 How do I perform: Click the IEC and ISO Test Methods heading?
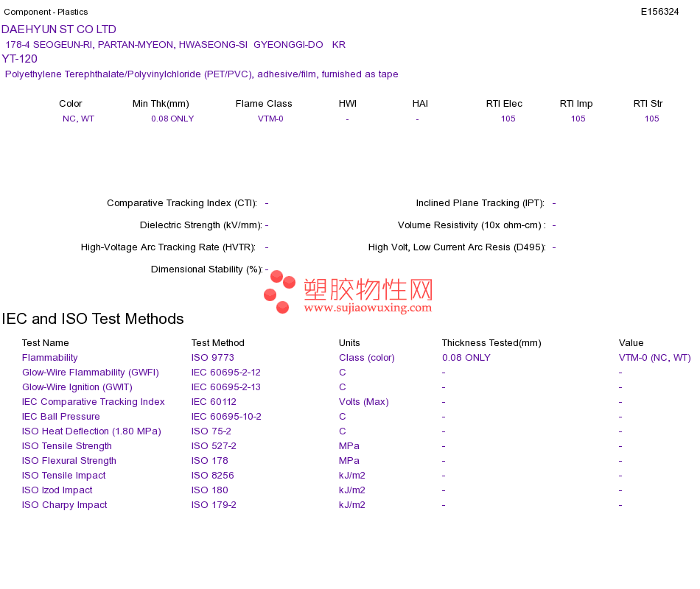93,319
